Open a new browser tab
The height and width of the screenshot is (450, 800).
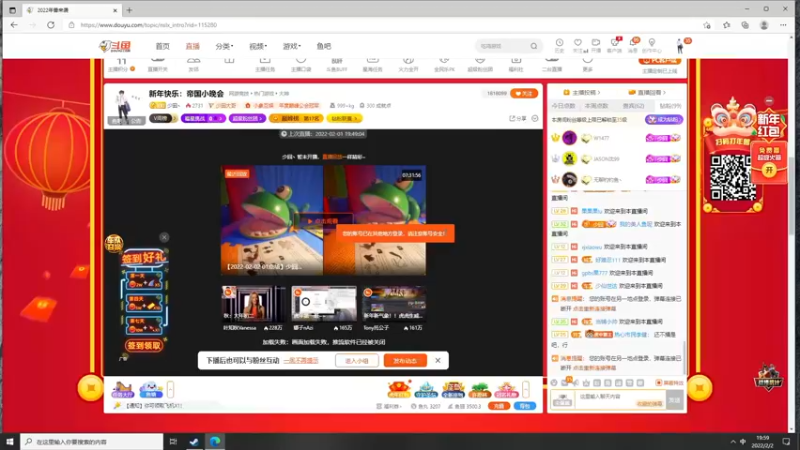129,10
